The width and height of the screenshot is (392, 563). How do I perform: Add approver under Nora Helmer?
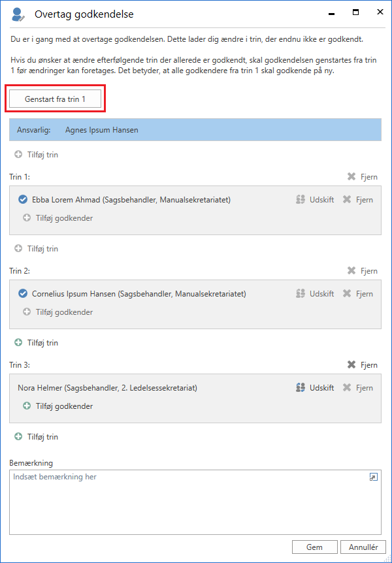coord(27,406)
